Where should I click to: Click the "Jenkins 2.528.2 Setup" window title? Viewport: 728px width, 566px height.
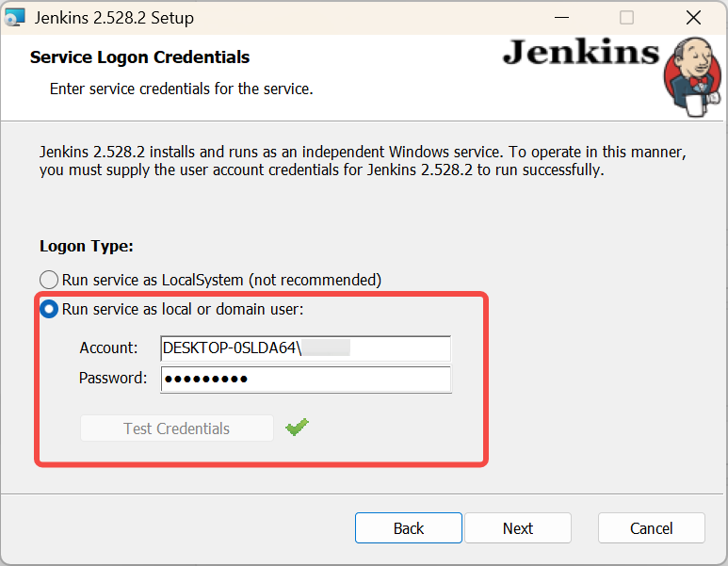pos(114,18)
